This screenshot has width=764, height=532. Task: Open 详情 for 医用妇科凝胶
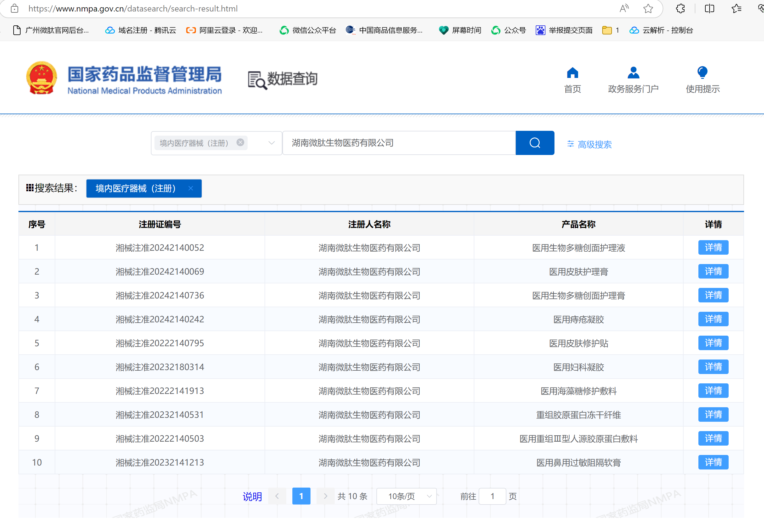[713, 367]
